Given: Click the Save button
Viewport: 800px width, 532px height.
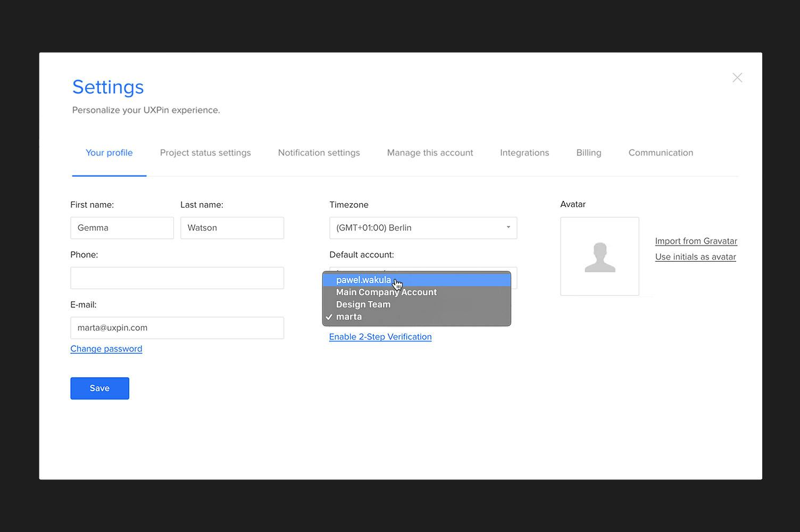Looking at the screenshot, I should tap(99, 388).
